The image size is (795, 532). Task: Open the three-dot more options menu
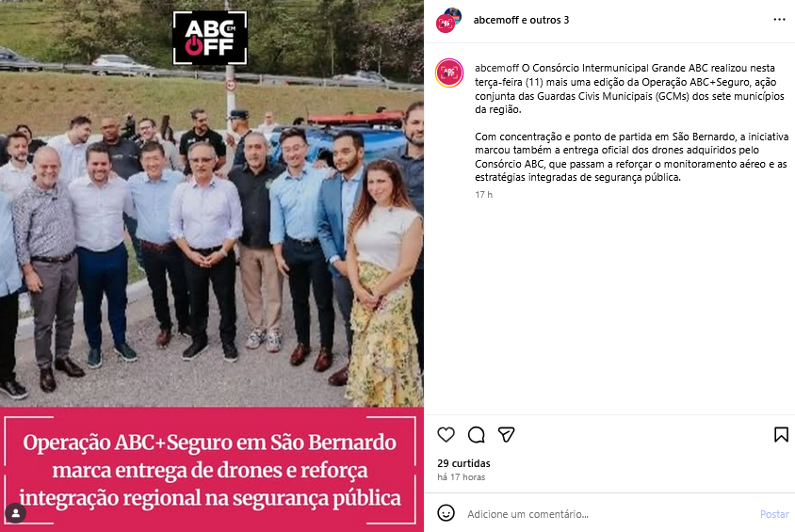(779, 20)
